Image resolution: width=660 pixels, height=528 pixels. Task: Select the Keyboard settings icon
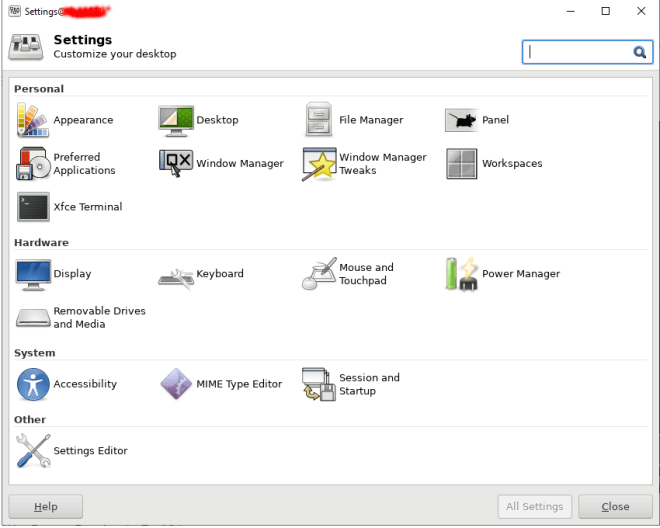click(176, 274)
